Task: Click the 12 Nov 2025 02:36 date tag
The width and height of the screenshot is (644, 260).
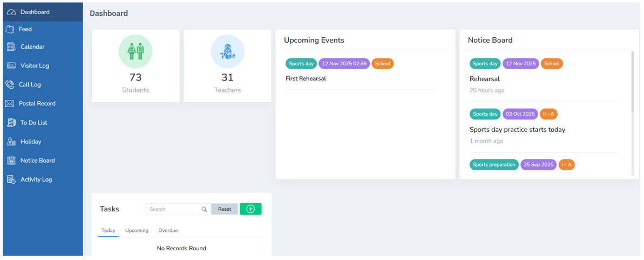Action: 344,64
